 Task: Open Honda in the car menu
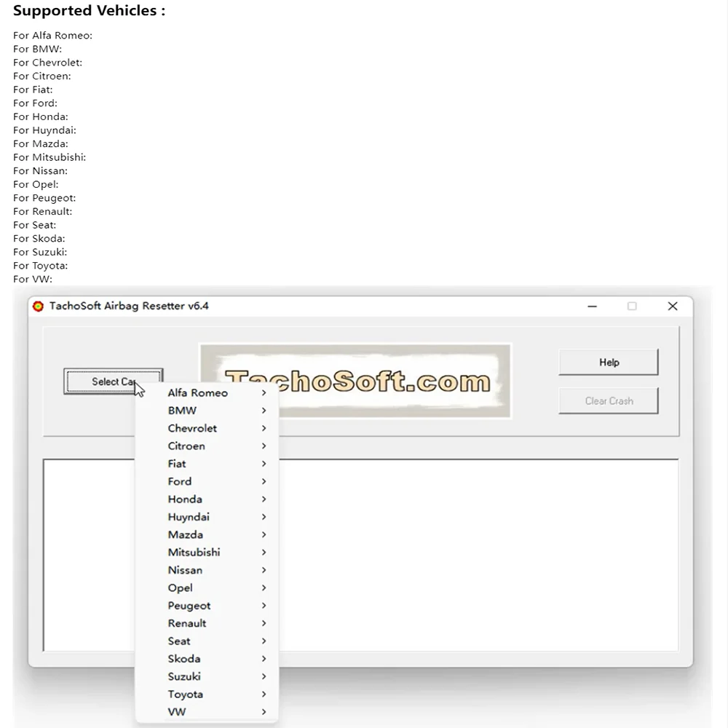click(207, 499)
